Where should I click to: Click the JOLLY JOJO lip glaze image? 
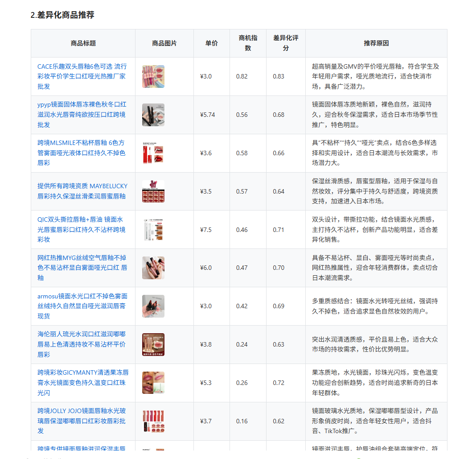coord(153,421)
